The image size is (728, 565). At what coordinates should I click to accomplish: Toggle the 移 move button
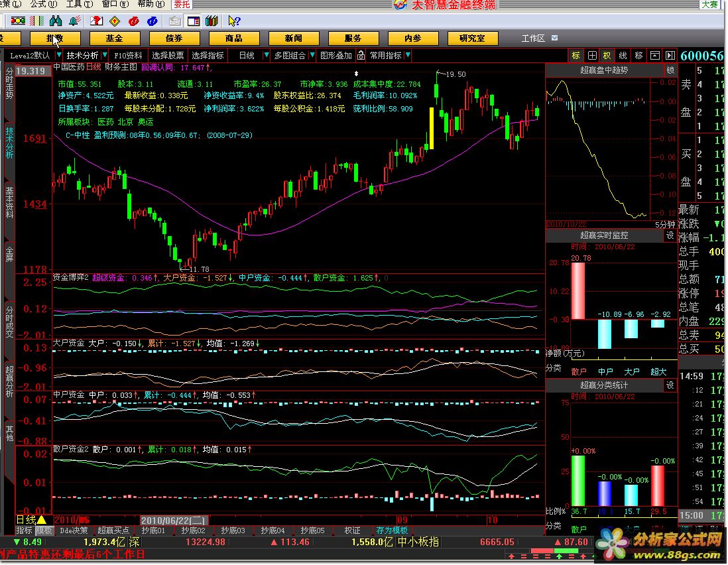[x=639, y=55]
